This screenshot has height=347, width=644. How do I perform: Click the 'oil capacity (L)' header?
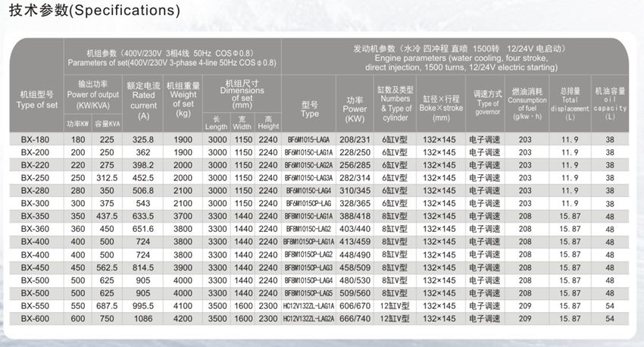point(610,104)
